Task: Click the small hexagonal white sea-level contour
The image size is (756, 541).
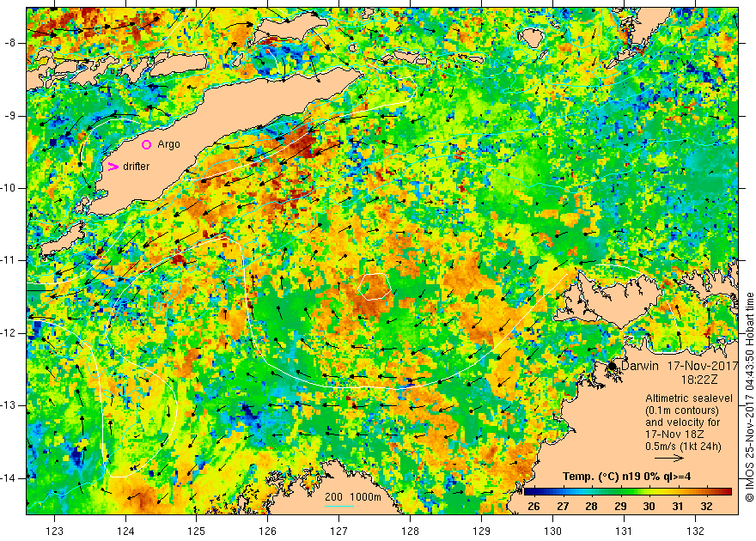Action: [375, 287]
